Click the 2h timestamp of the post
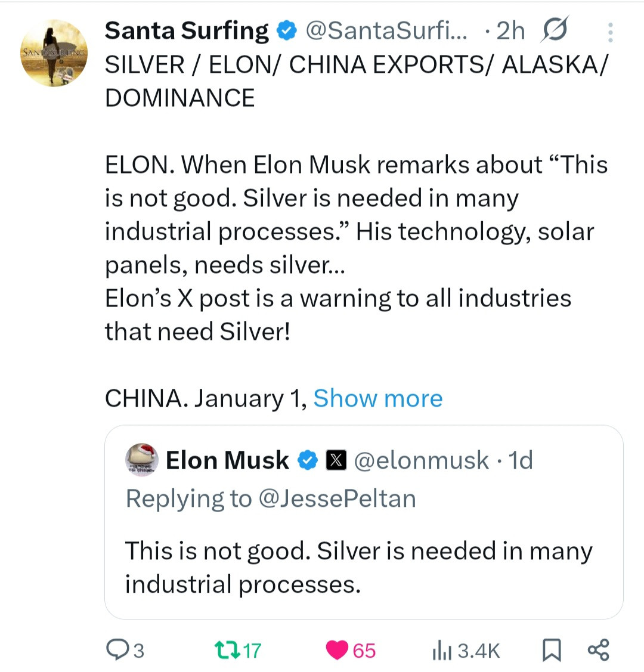This screenshot has height=672, width=644. [510, 31]
